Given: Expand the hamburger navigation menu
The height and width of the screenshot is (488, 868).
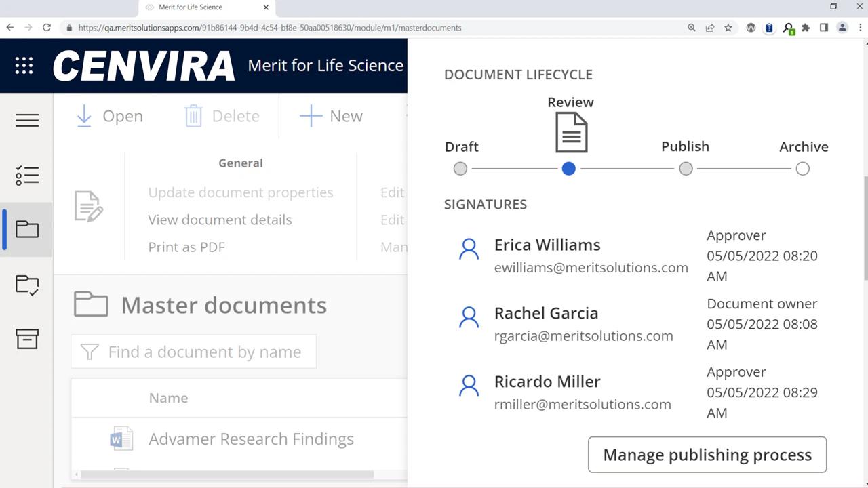Looking at the screenshot, I should click(27, 120).
